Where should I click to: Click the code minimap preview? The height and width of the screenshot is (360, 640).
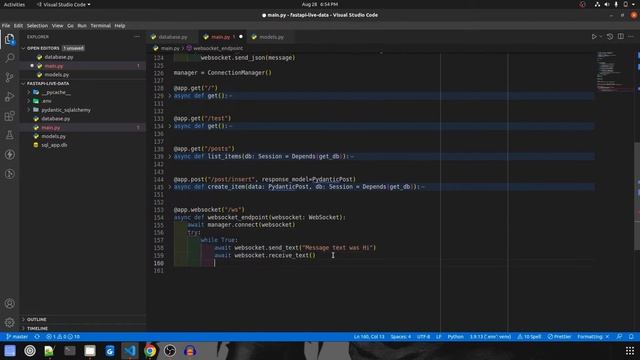[614, 71]
